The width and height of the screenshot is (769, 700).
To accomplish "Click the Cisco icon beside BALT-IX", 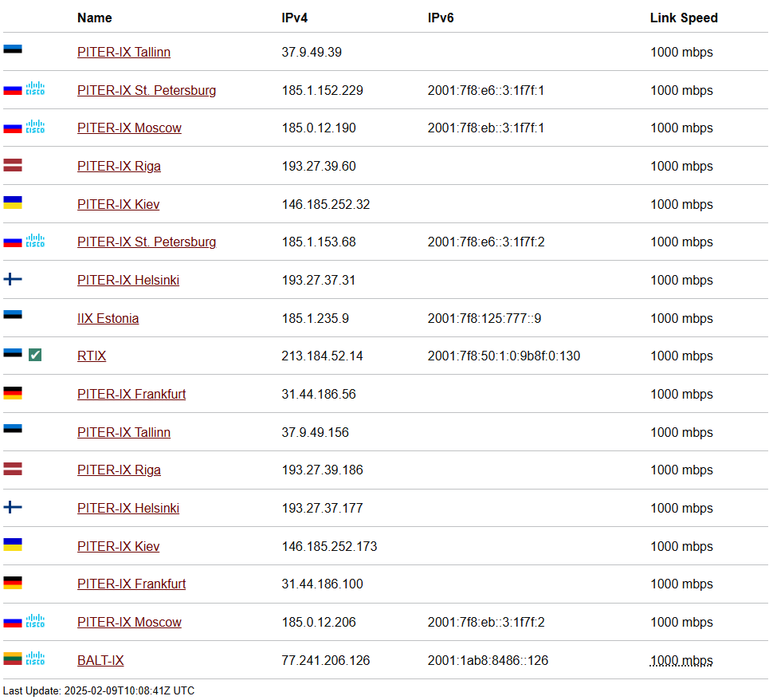I will coord(35,659).
